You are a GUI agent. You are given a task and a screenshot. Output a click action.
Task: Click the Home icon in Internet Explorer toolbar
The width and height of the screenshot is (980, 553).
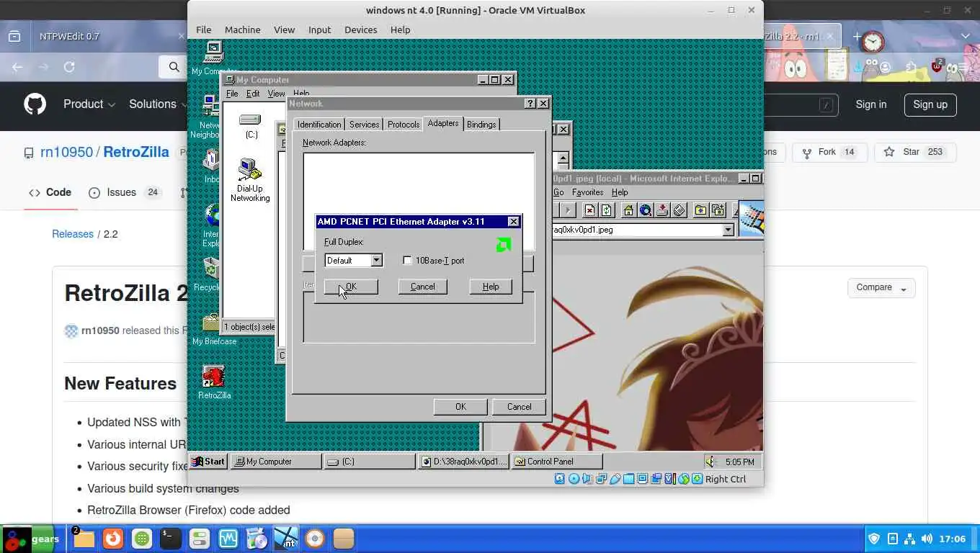click(x=628, y=210)
